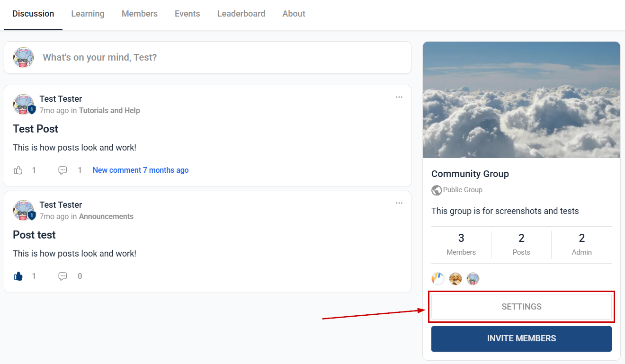This screenshot has height=364, width=625.
Task: Like the Test Post with thumbs-up icon
Action: [18, 170]
